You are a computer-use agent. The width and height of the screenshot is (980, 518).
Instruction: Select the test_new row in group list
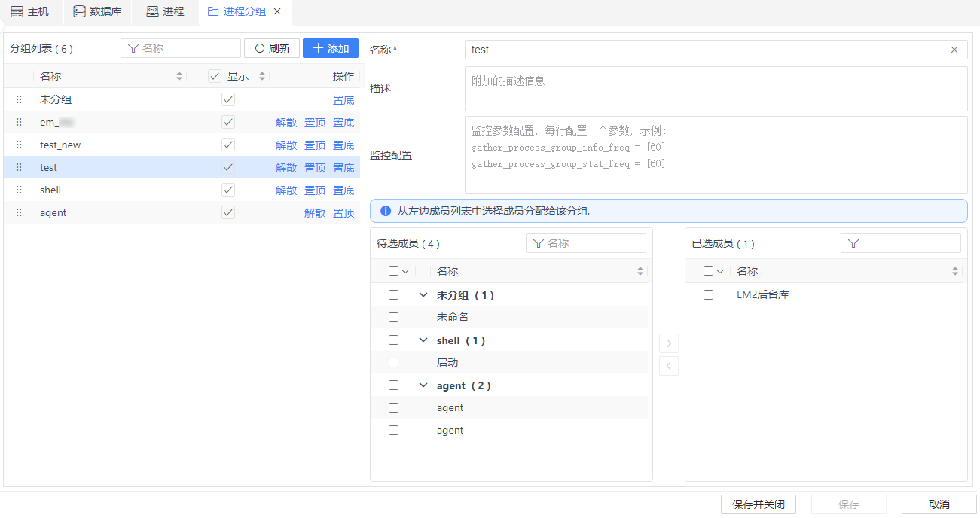coord(182,145)
